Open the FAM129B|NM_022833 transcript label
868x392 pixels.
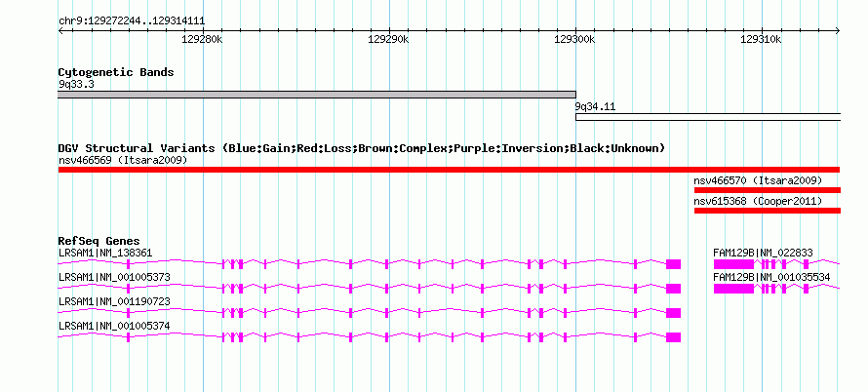point(763,253)
